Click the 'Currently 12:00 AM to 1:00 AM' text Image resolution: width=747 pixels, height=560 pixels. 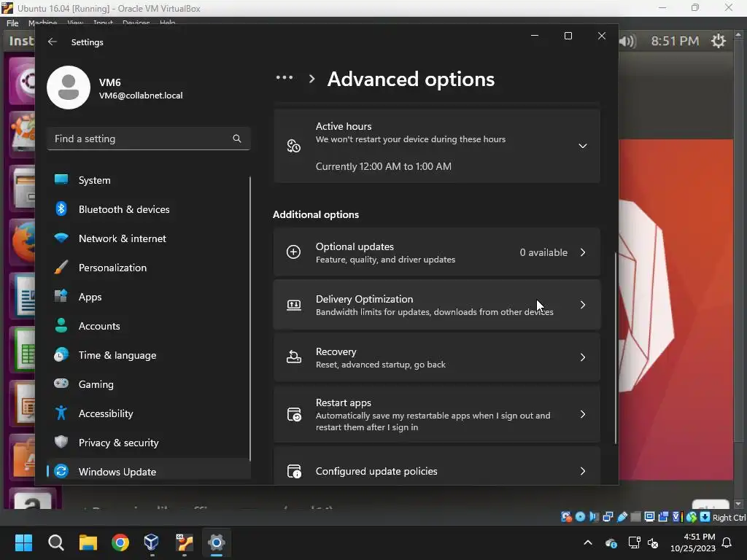[384, 166]
